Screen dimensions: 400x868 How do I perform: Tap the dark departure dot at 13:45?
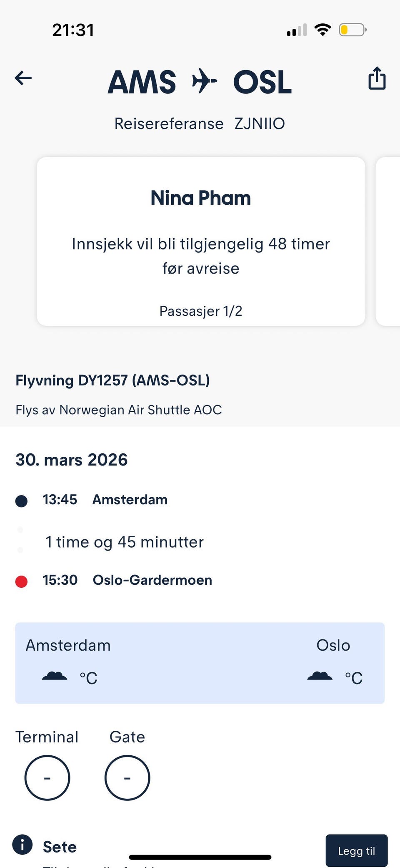pyautogui.click(x=21, y=501)
